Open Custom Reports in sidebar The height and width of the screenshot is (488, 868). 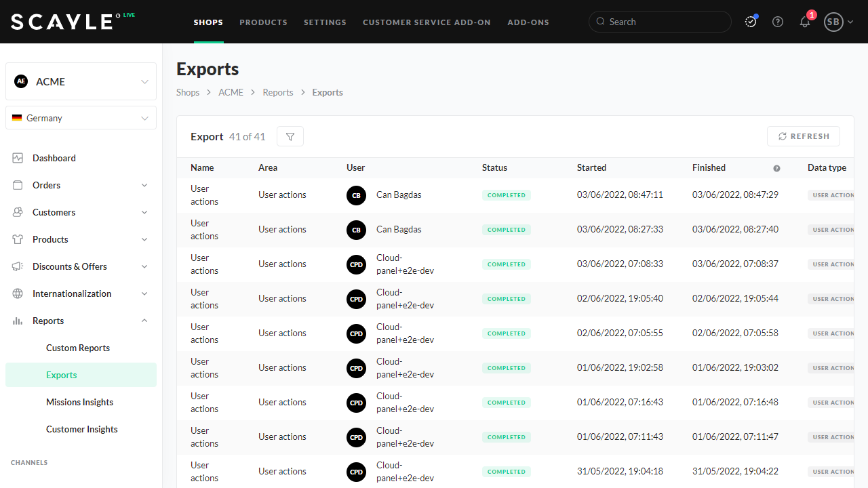point(78,348)
